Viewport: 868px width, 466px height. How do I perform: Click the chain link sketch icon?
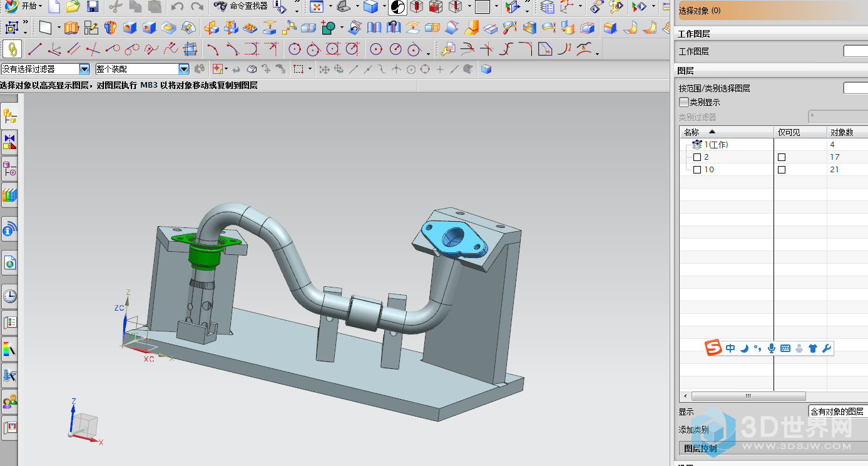click(x=12, y=49)
